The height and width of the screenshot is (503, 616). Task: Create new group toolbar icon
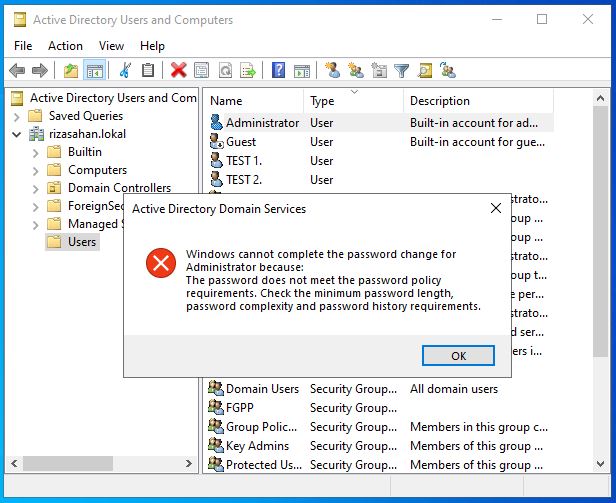pos(356,70)
